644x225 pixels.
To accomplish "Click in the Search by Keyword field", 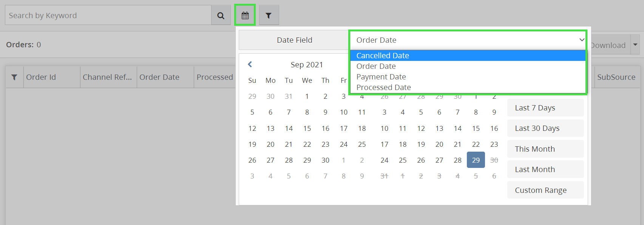I will (x=108, y=16).
